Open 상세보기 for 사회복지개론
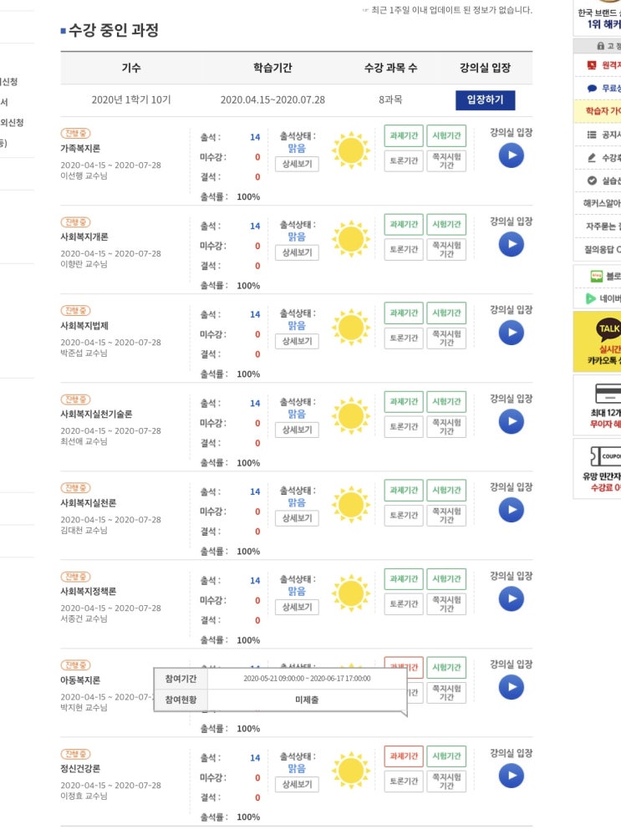621x840 pixels. tap(297, 252)
